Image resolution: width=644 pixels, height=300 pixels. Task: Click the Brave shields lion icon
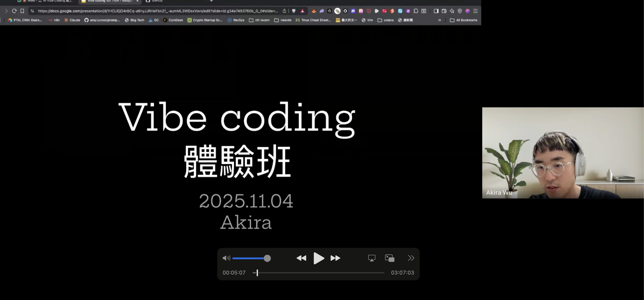(294, 11)
